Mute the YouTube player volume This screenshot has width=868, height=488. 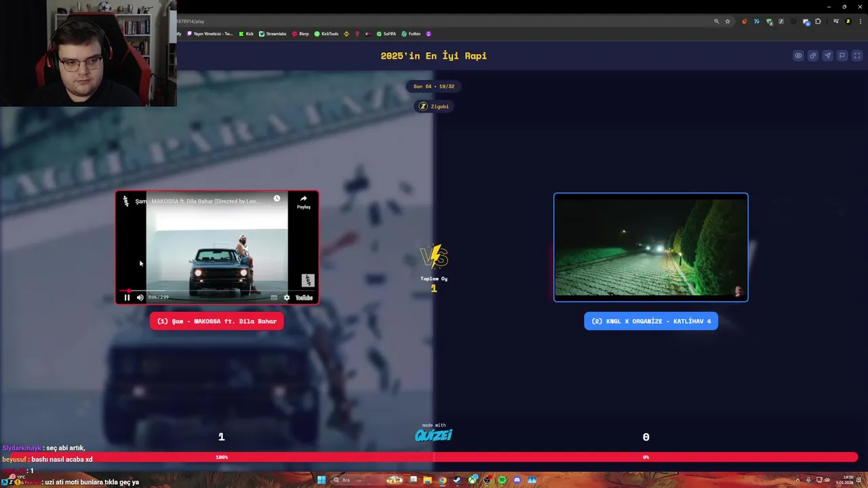pyautogui.click(x=140, y=298)
